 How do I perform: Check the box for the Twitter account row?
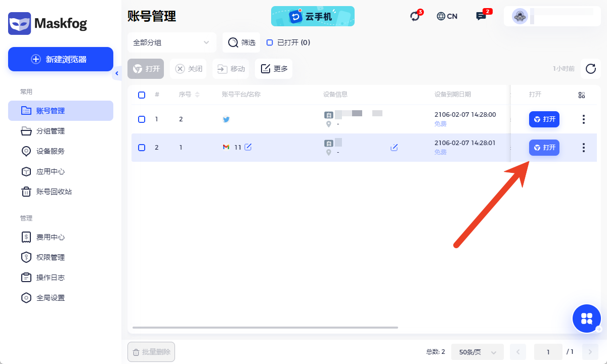point(142,119)
